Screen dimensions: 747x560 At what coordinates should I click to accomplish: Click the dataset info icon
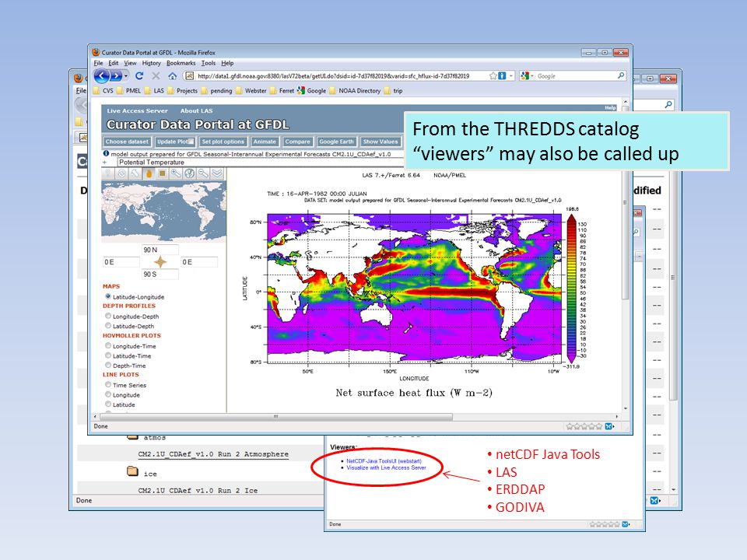tap(107, 154)
